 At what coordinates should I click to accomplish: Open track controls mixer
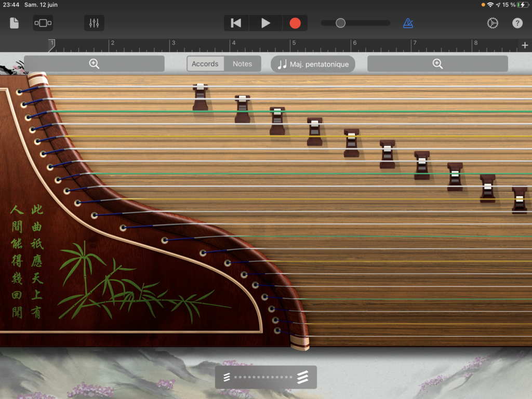[x=94, y=23]
